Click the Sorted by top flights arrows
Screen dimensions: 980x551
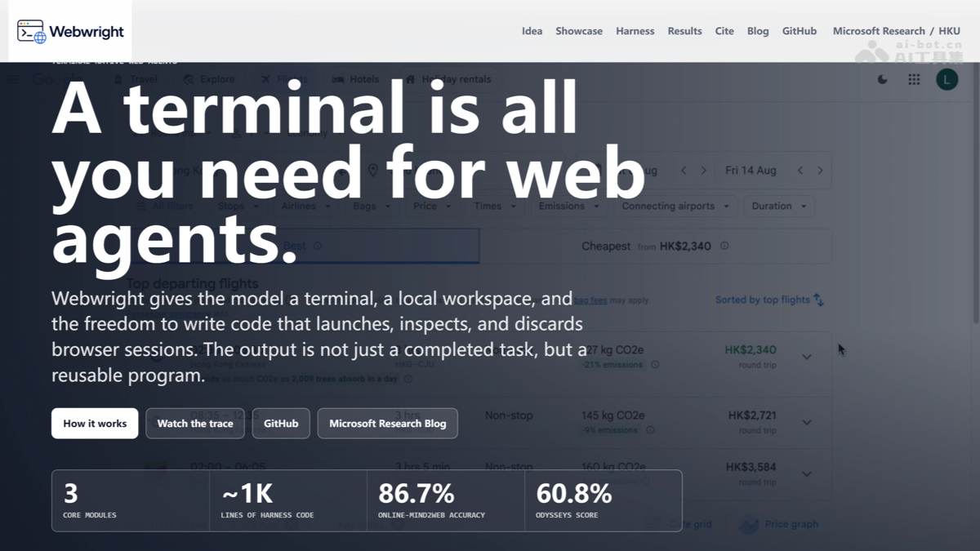[818, 300]
